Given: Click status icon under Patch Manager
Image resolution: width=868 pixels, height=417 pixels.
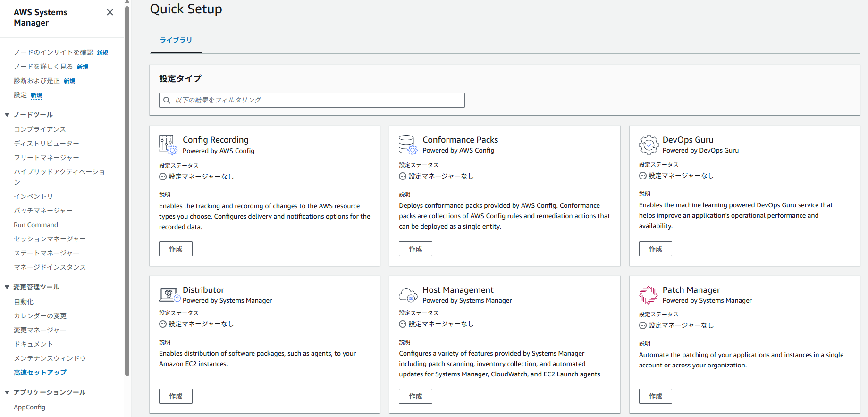Looking at the screenshot, I should click(643, 325).
